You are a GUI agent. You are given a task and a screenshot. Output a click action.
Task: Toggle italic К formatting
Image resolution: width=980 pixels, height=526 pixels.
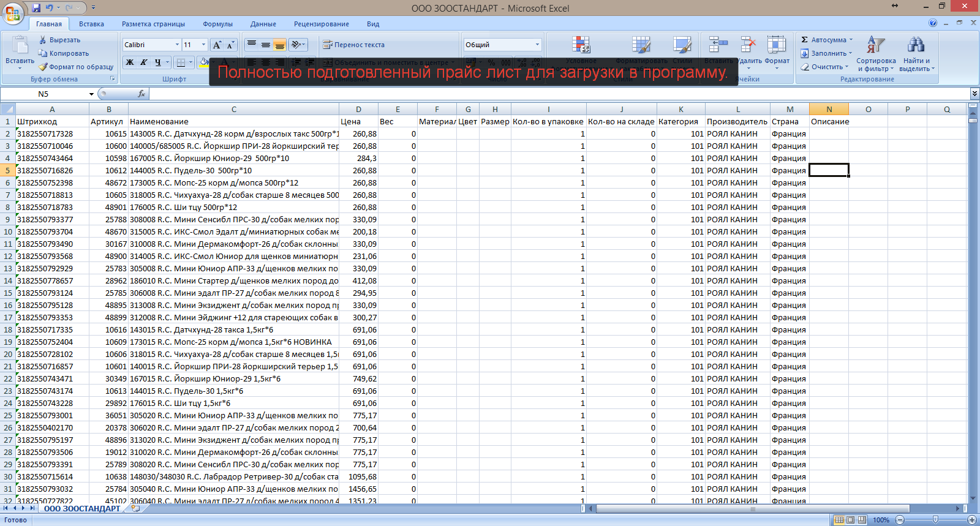point(144,62)
